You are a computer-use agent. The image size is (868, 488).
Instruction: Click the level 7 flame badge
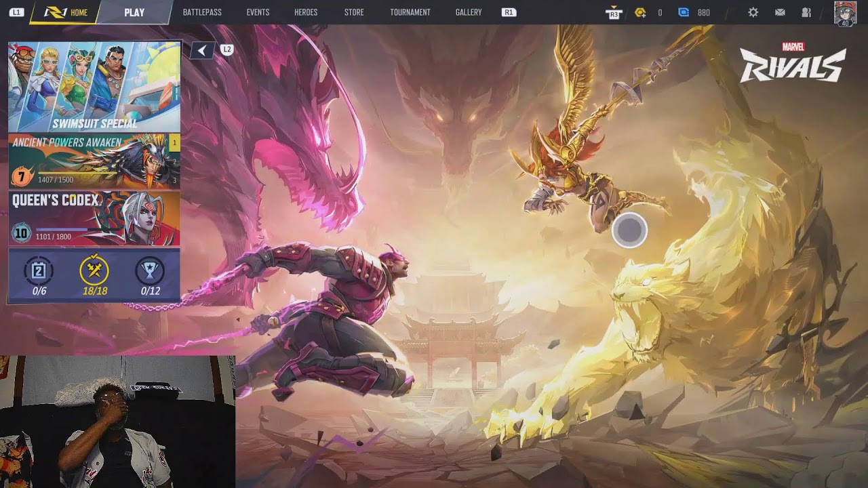point(22,177)
